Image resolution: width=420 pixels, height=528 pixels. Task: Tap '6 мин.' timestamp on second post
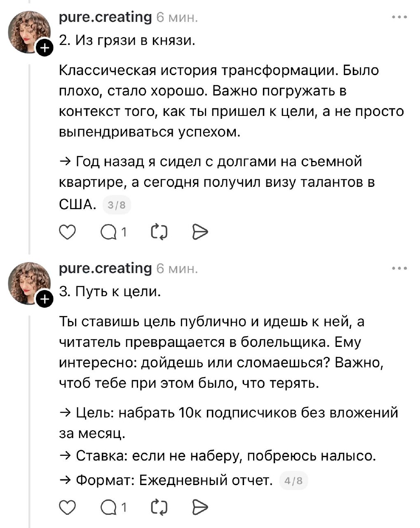(177, 269)
